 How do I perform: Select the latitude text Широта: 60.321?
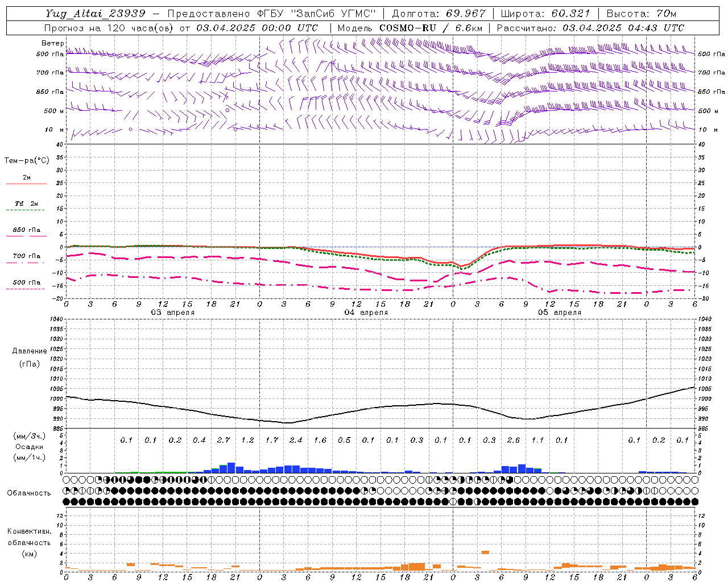545,14
